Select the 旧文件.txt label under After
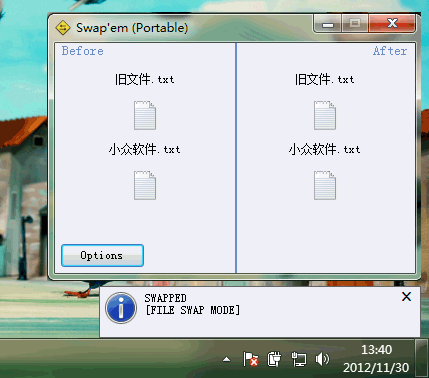The width and height of the screenshot is (429, 378). [325, 79]
